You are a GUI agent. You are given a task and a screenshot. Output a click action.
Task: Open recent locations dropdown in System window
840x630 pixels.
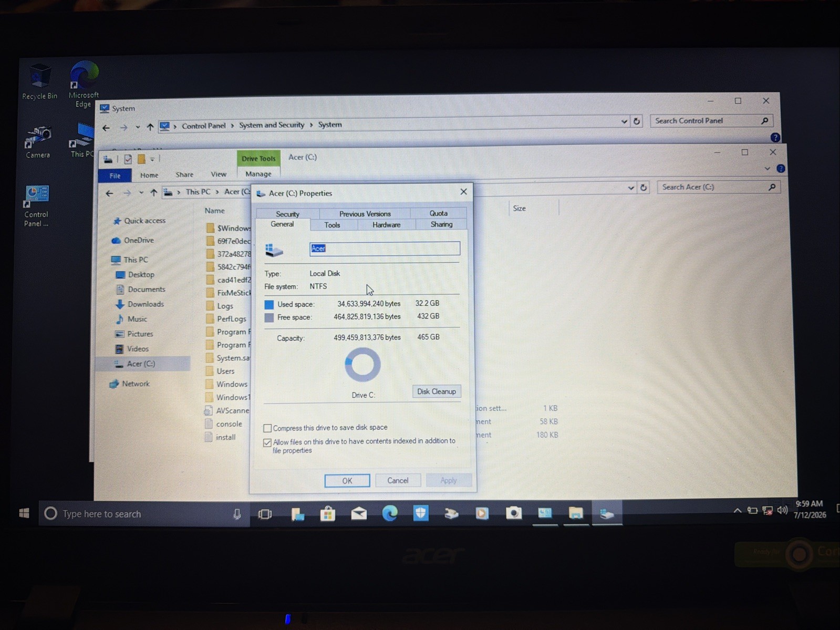[x=138, y=127]
